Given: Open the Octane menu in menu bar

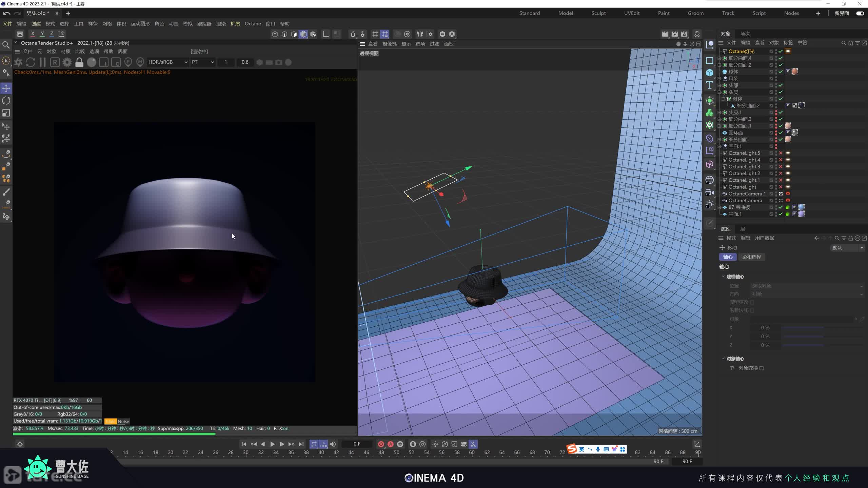Looking at the screenshot, I should pyautogui.click(x=253, y=24).
